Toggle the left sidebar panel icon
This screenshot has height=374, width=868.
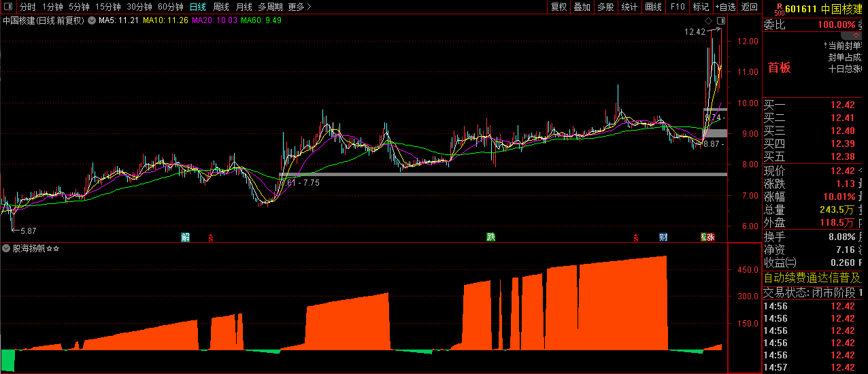click(x=8, y=7)
